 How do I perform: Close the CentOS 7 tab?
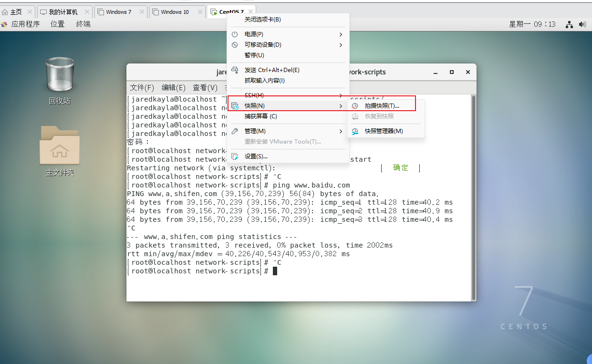[x=250, y=12]
